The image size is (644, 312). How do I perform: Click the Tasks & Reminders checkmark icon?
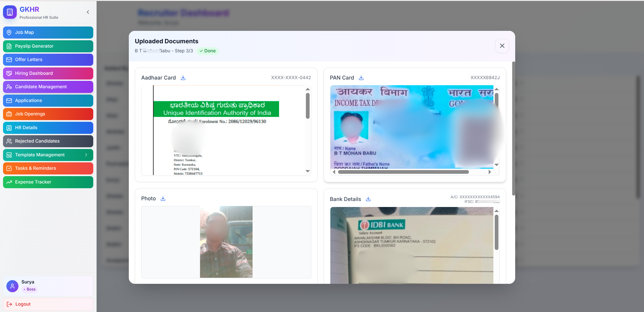click(x=10, y=168)
